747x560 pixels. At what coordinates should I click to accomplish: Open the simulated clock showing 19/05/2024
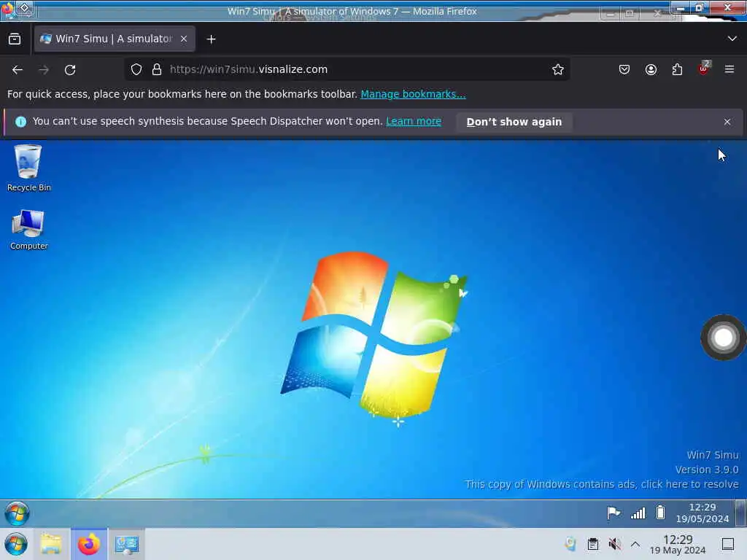click(703, 513)
